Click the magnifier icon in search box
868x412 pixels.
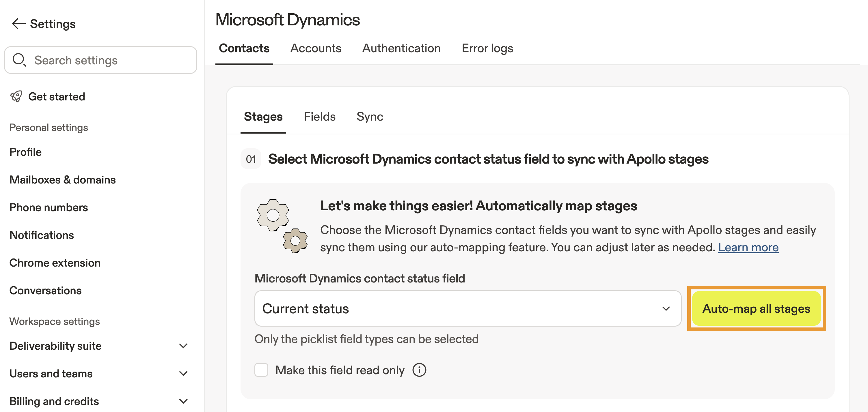[x=19, y=60]
